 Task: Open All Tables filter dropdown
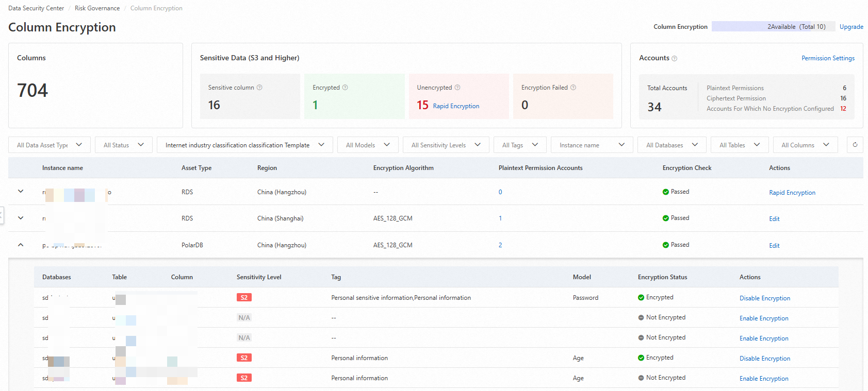click(740, 145)
